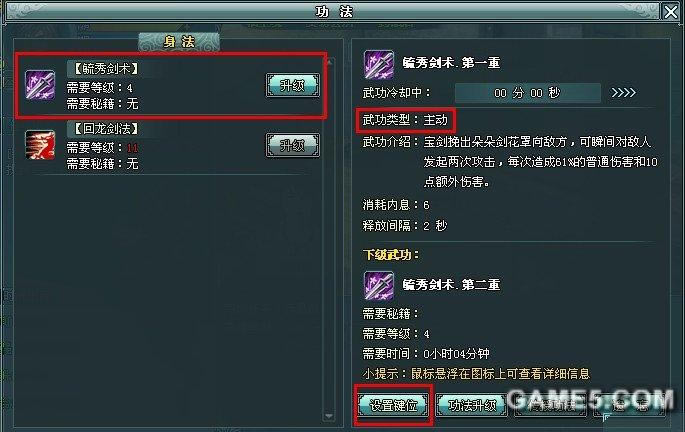Click the 升级 button beside 回龙剑法
Viewport: 685px width, 432px height.
(x=293, y=145)
